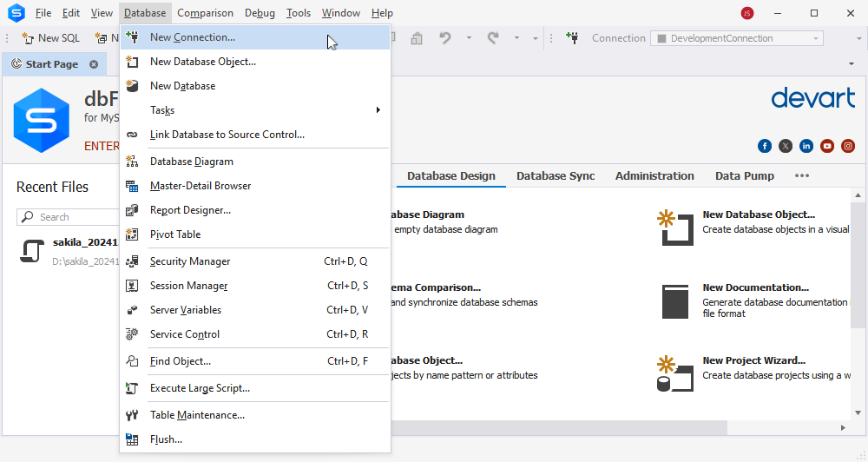Switch to the Administration tab
868x462 pixels.
654,175
